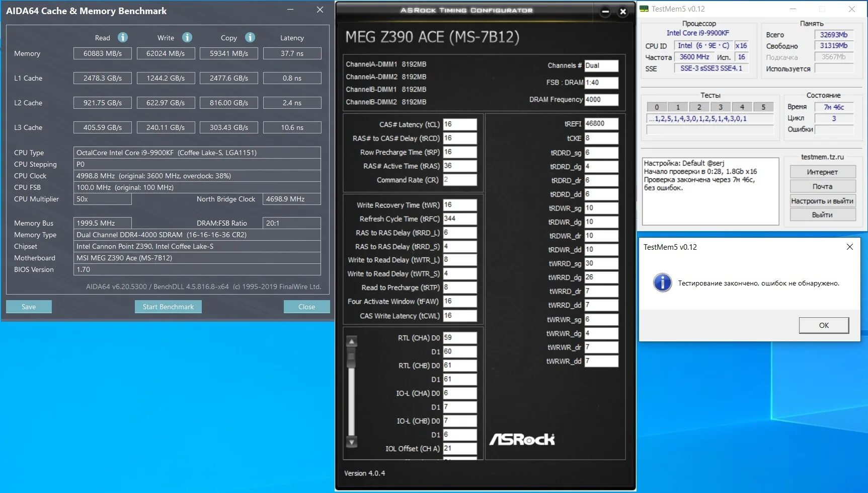Click the North Bridge Clock value 4698.9 MHz
Image resolution: width=868 pixels, height=493 pixels.
292,199
